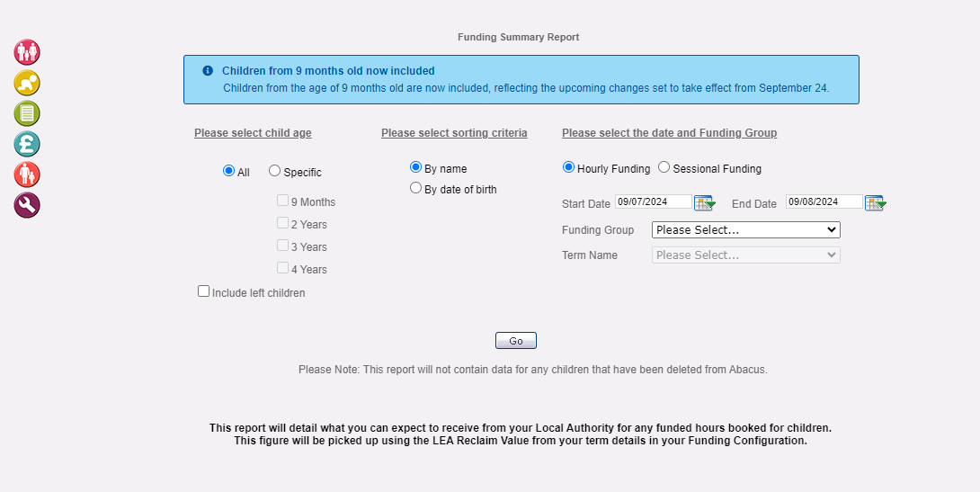Image resolution: width=980 pixels, height=492 pixels.
Task: Open the Start Date calendar picker icon
Action: pyautogui.click(x=705, y=202)
